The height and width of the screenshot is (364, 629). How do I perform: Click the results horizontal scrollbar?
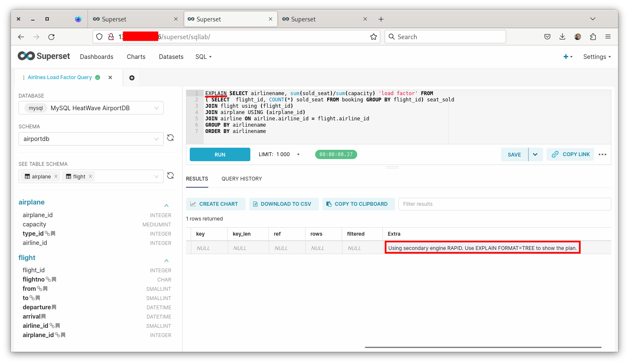click(x=483, y=347)
